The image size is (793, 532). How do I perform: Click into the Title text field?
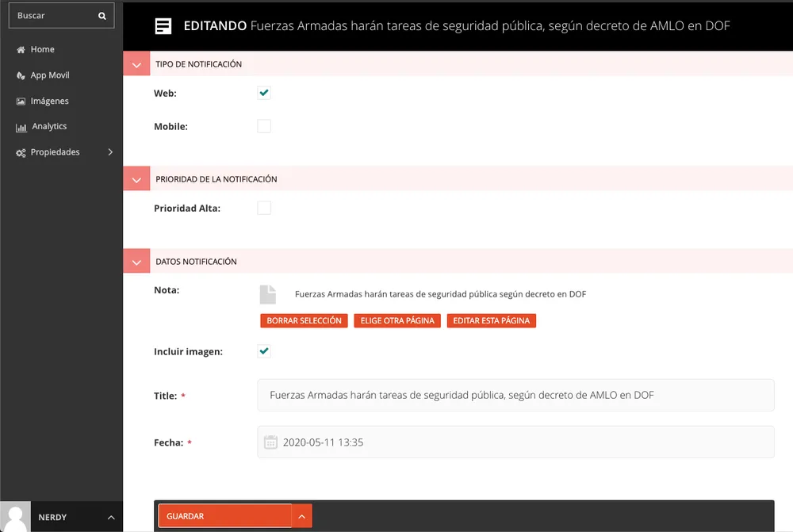516,395
